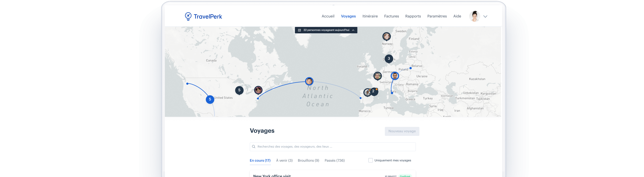Collapse the 22 personnes voyageant banner
Screen dimensions: 644x177
tap(353, 30)
